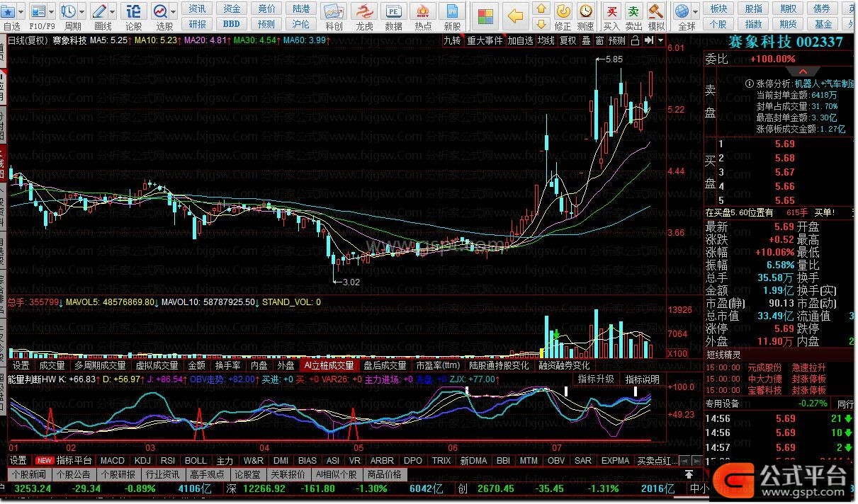
Task: Open the 论股 discussion icon
Action: pyautogui.click(x=133, y=11)
